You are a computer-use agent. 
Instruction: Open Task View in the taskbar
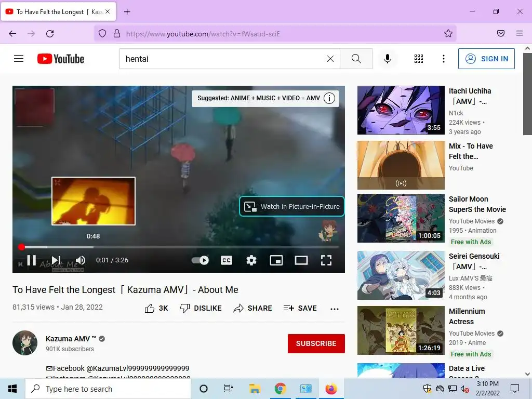[x=229, y=389]
